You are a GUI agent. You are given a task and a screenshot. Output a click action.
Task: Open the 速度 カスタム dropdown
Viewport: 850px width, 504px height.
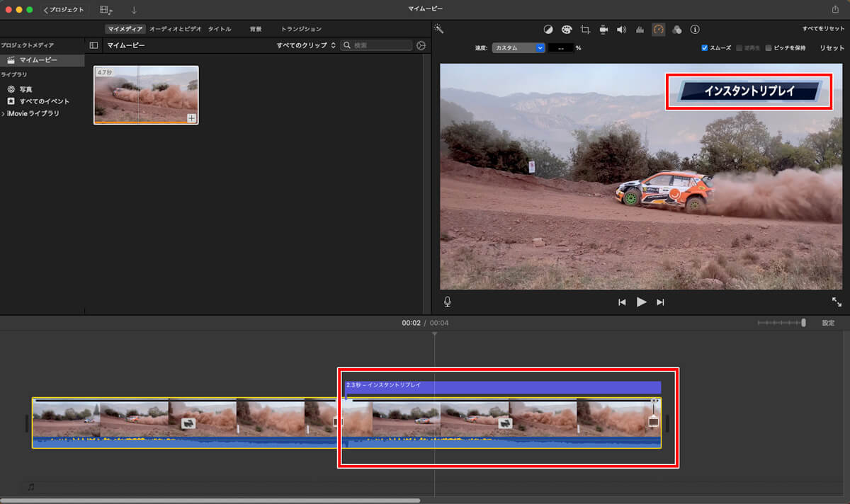point(518,48)
